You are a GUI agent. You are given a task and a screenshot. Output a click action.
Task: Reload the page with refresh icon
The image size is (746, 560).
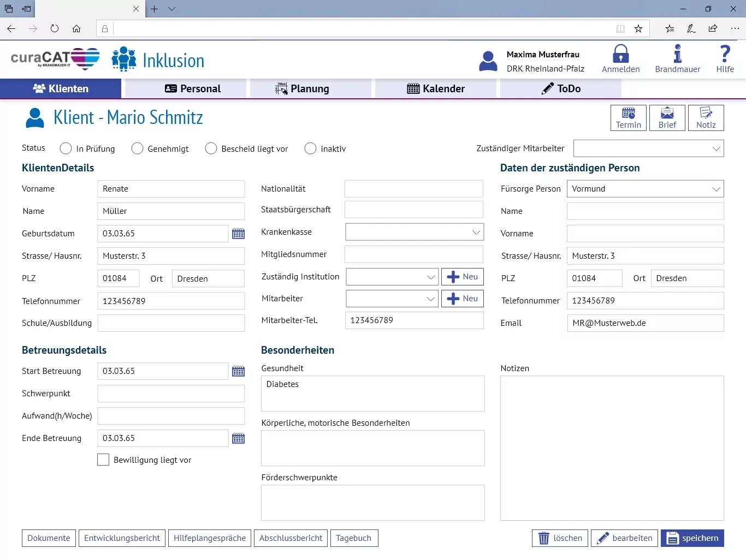coord(55,28)
